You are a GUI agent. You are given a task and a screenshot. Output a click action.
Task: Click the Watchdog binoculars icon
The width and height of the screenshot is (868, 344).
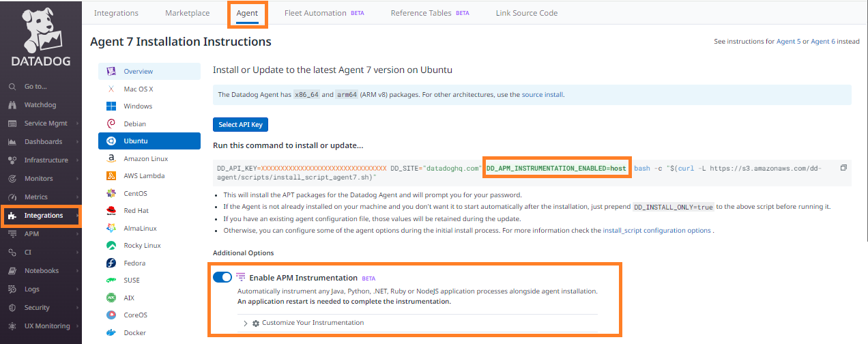[12, 105]
